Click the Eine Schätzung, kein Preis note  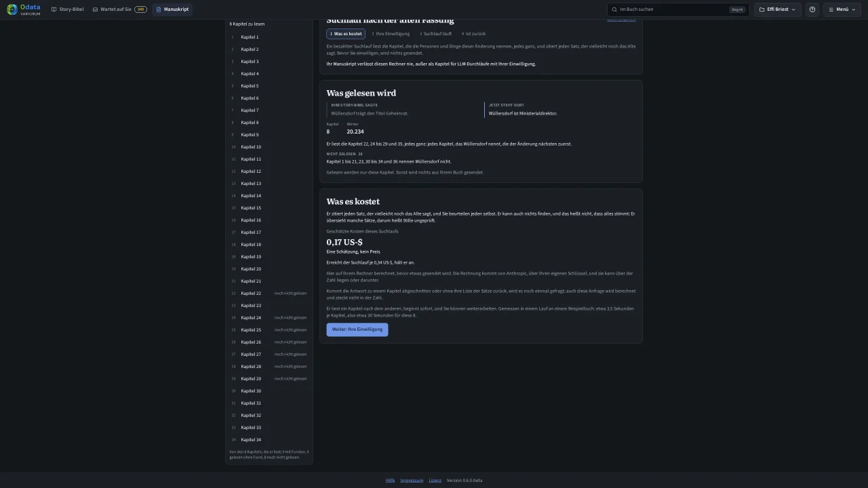coord(353,251)
